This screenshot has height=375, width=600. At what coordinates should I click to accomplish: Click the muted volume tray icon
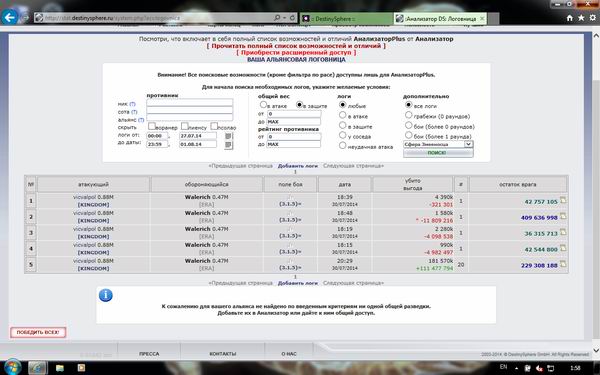pos(539,368)
